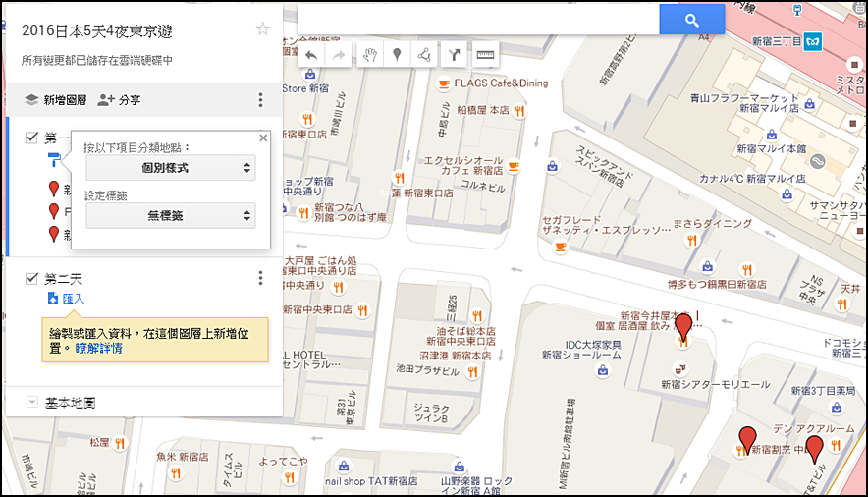Click the 油そば総本店 restaurant icon
This screenshot has height=497, width=868.
pyautogui.click(x=477, y=316)
